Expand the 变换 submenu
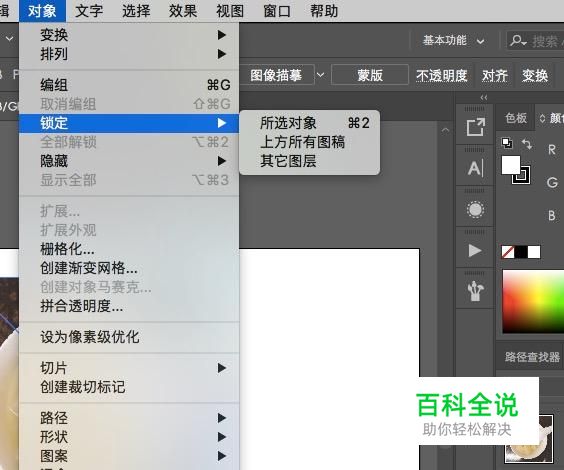564x470 pixels. pyautogui.click(x=129, y=35)
